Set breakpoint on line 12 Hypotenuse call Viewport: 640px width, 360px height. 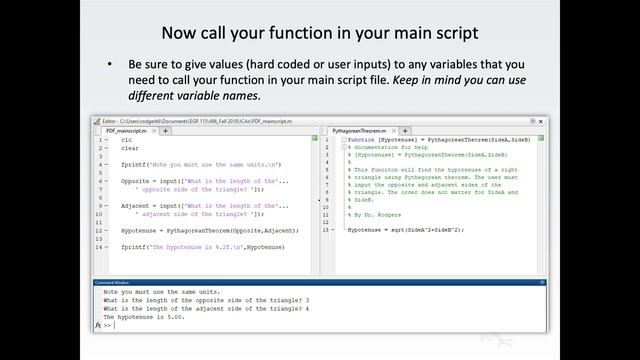pyautogui.click(x=106, y=231)
